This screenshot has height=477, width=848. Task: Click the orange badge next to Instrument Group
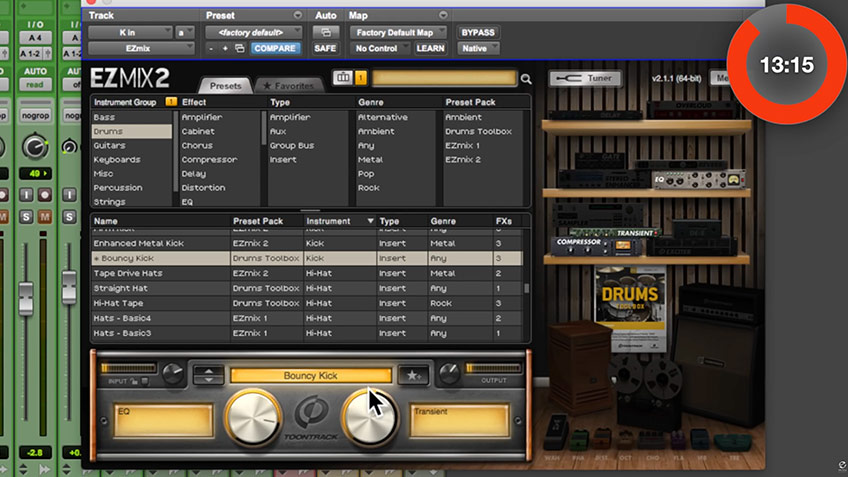[x=171, y=102]
